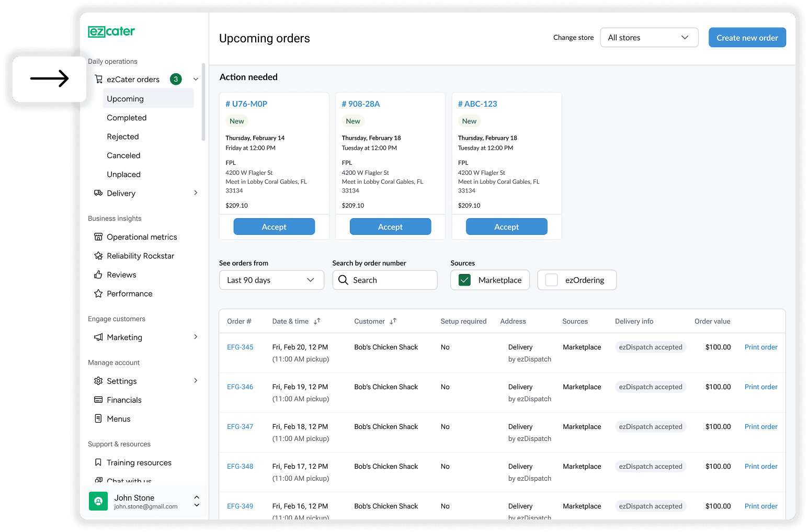Click ezDispatch accepted badge for EFG-345
The width and height of the screenshot is (808, 532).
pos(651,347)
